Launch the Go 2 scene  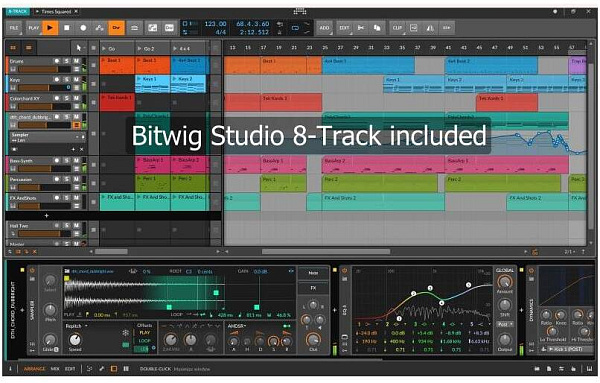[x=139, y=49]
